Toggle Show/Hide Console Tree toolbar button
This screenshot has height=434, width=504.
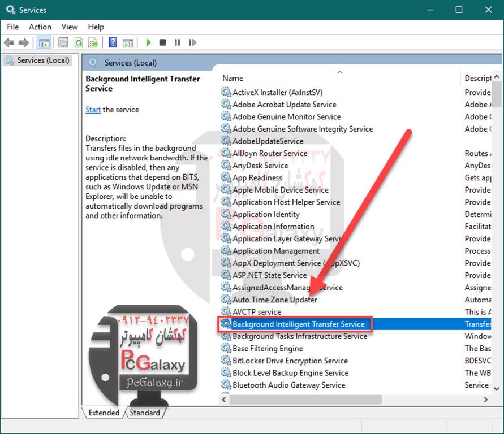[44, 42]
